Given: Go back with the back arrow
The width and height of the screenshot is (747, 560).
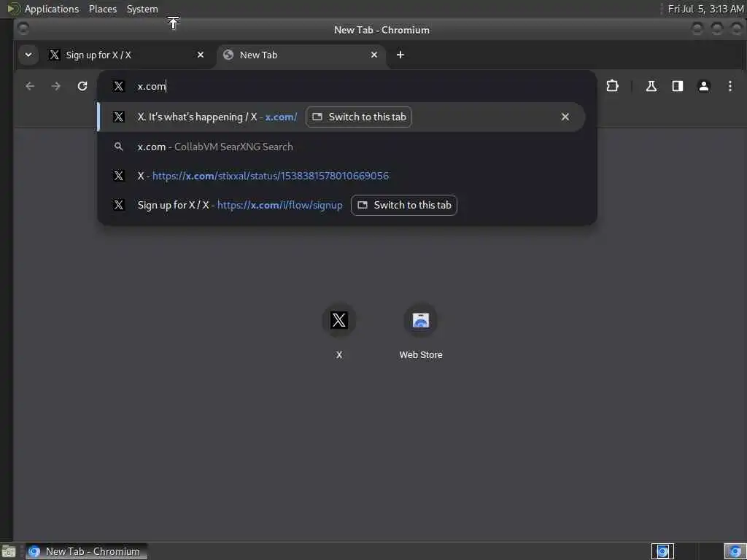Looking at the screenshot, I should (x=30, y=86).
